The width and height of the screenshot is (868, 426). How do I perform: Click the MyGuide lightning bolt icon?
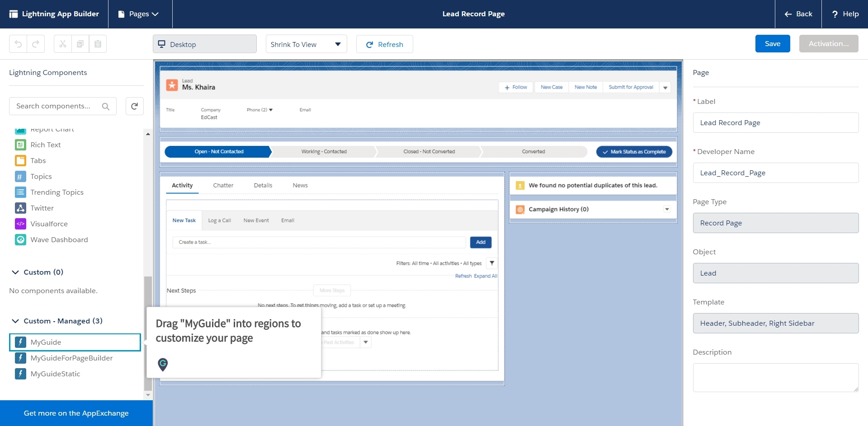coord(20,342)
